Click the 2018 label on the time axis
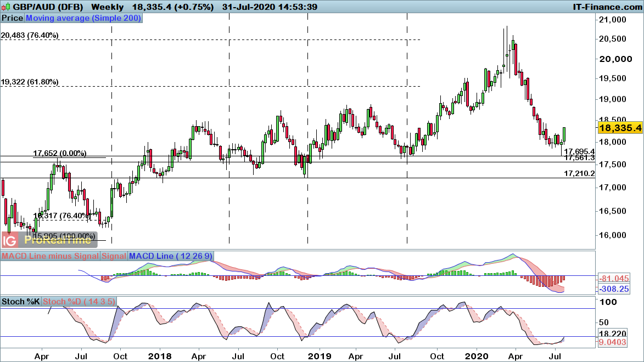 [x=160, y=357]
